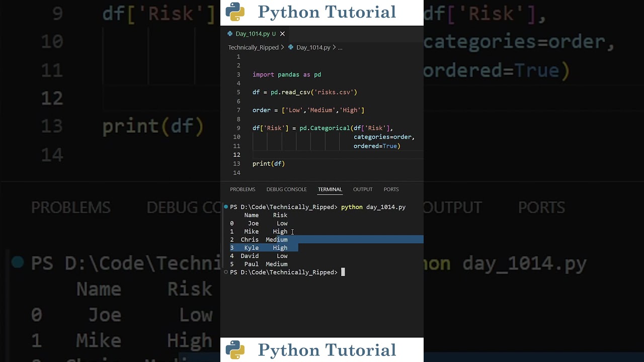Click the breadcrumb ellipsis symbol
The height and width of the screenshot is (362, 644).
click(x=340, y=47)
